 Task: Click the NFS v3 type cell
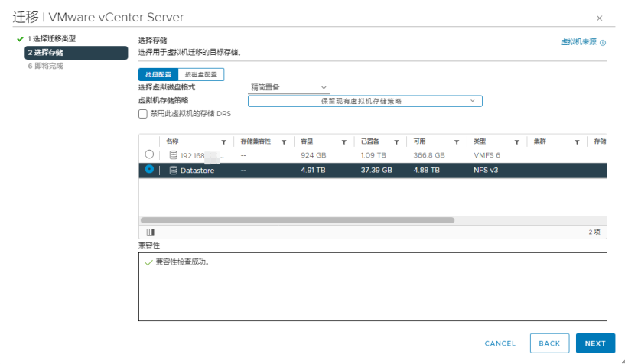pos(486,170)
